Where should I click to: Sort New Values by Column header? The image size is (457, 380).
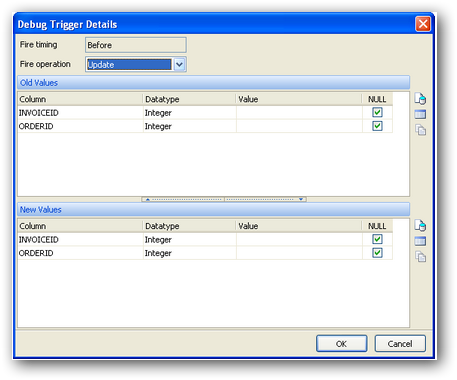click(80, 226)
